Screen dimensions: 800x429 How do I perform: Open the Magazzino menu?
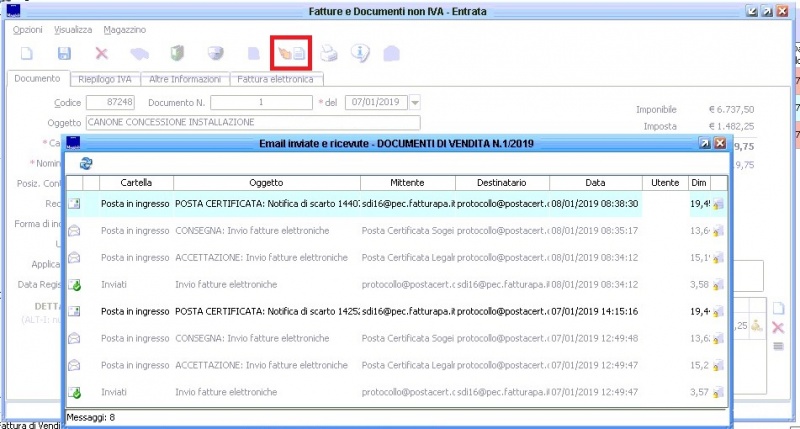point(124,30)
